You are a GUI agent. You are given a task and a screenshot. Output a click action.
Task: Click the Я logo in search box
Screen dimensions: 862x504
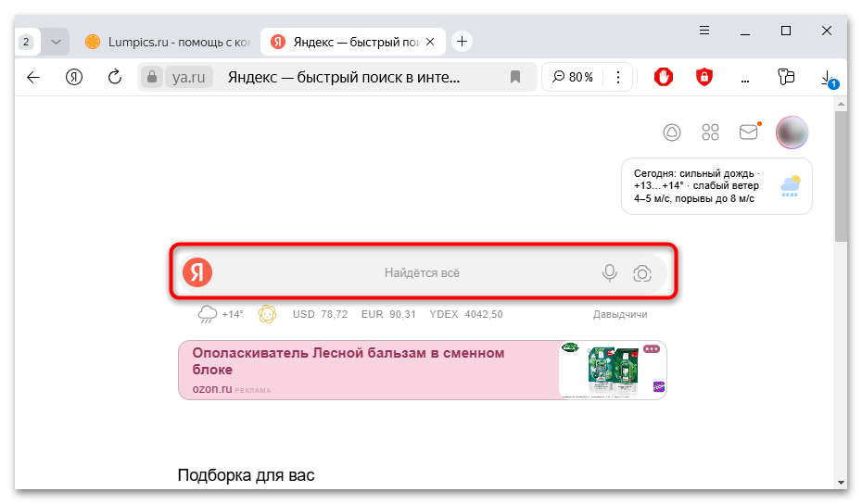tap(197, 272)
